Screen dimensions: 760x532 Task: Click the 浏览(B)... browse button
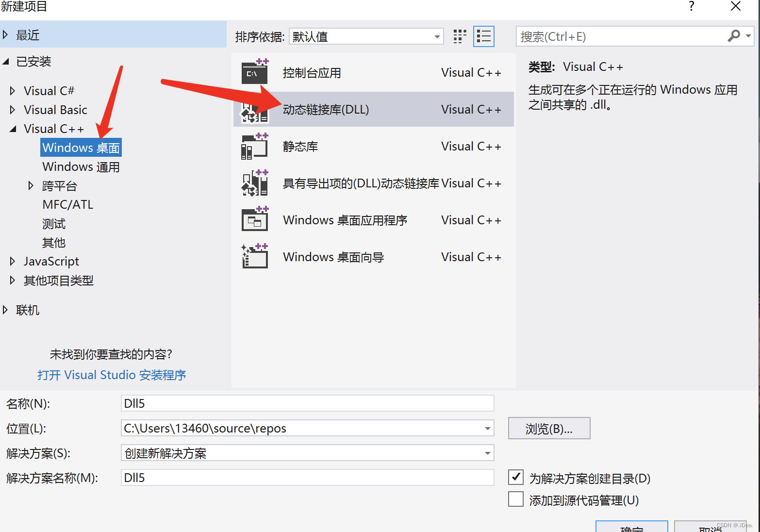click(x=549, y=428)
